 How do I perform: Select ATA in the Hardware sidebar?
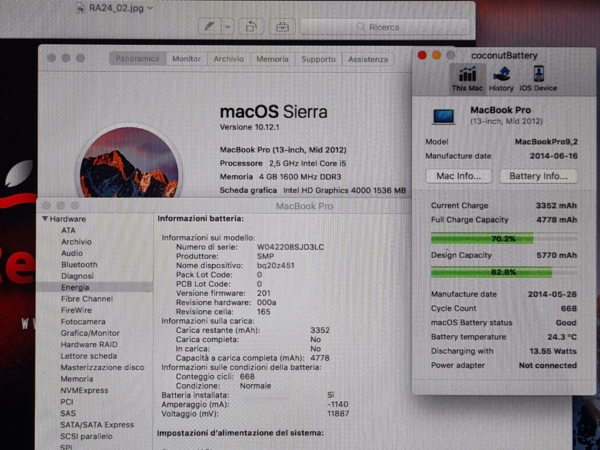point(68,230)
